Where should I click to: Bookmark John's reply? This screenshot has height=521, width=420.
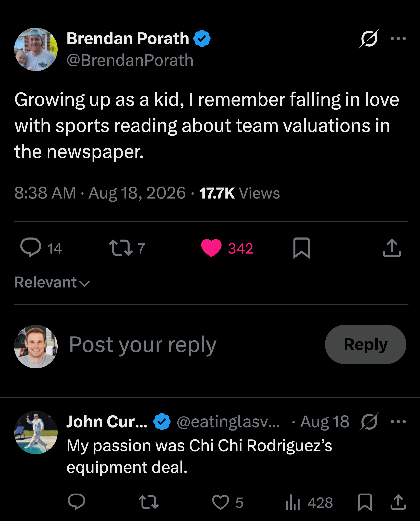click(365, 502)
